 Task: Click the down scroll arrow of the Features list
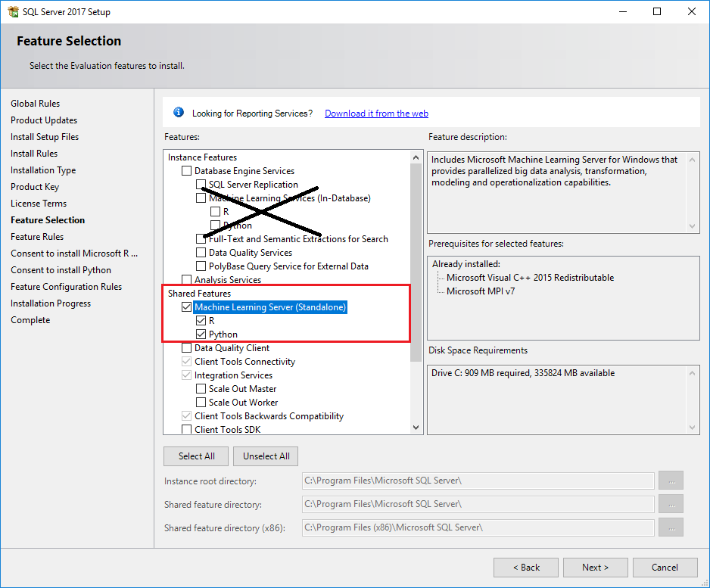click(416, 427)
